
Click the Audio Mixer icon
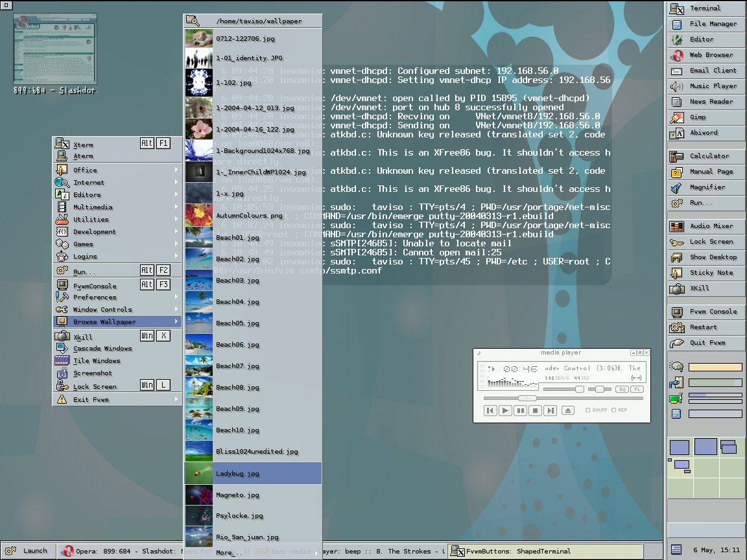[677, 226]
